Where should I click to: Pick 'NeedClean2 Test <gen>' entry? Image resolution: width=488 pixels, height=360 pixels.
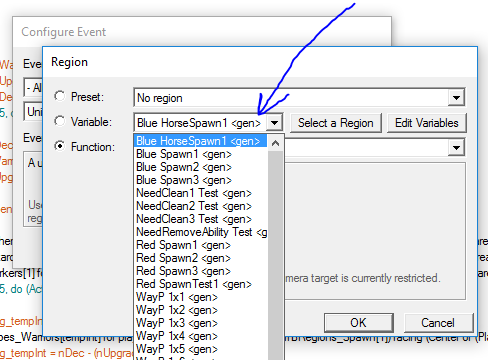(x=200, y=206)
